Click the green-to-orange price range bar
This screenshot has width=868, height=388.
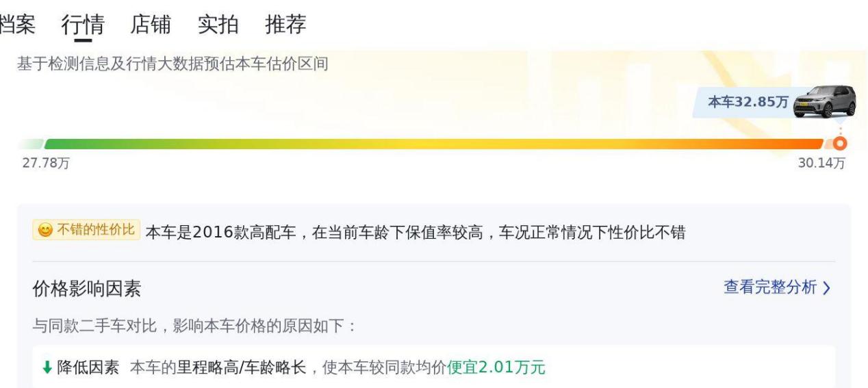431,144
